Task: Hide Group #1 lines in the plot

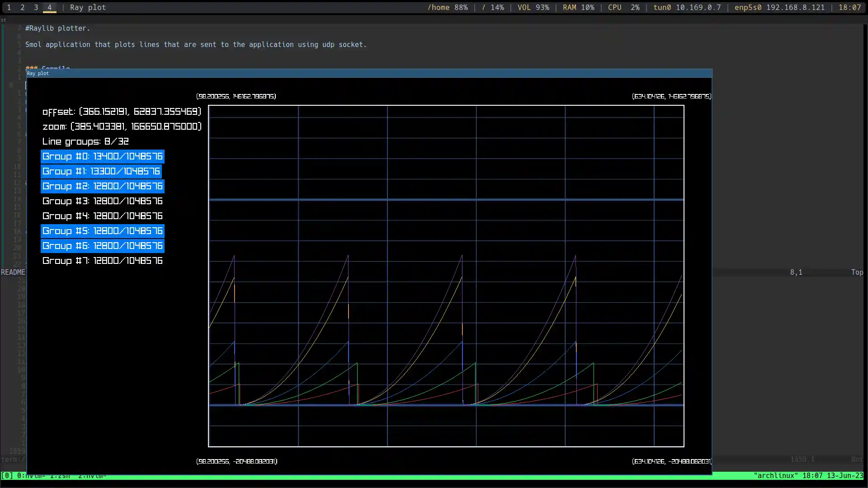Action: pos(101,171)
